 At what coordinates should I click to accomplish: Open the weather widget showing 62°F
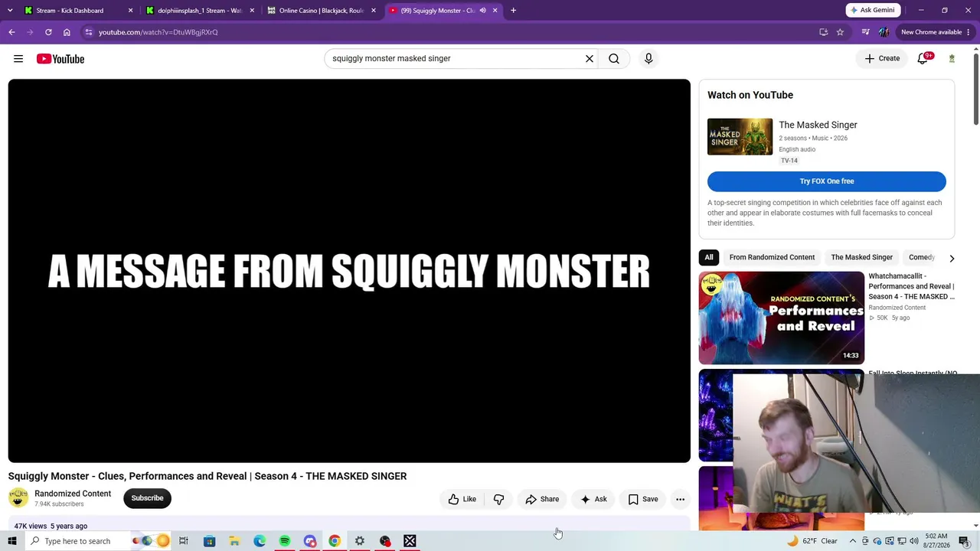(x=812, y=541)
